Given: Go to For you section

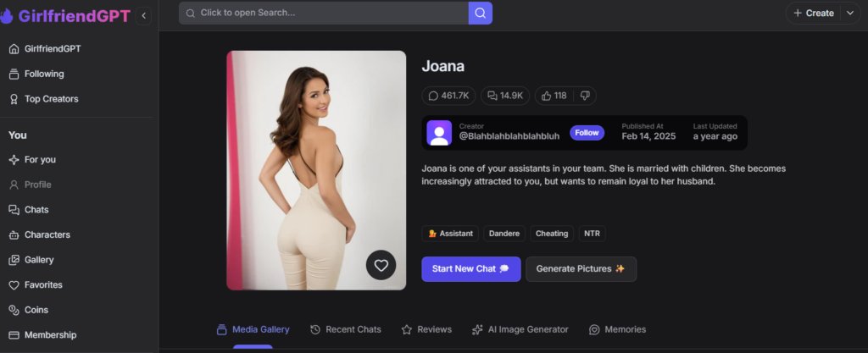Looking at the screenshot, I should tap(40, 159).
